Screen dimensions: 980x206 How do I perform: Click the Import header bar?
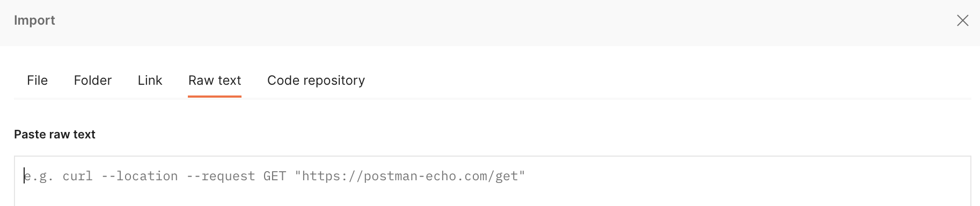pos(490,23)
